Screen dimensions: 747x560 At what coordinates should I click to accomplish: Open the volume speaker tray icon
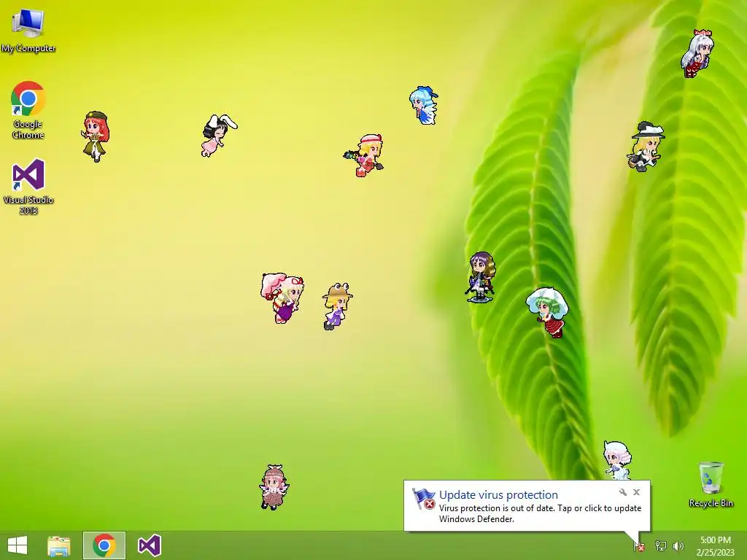[x=678, y=545]
